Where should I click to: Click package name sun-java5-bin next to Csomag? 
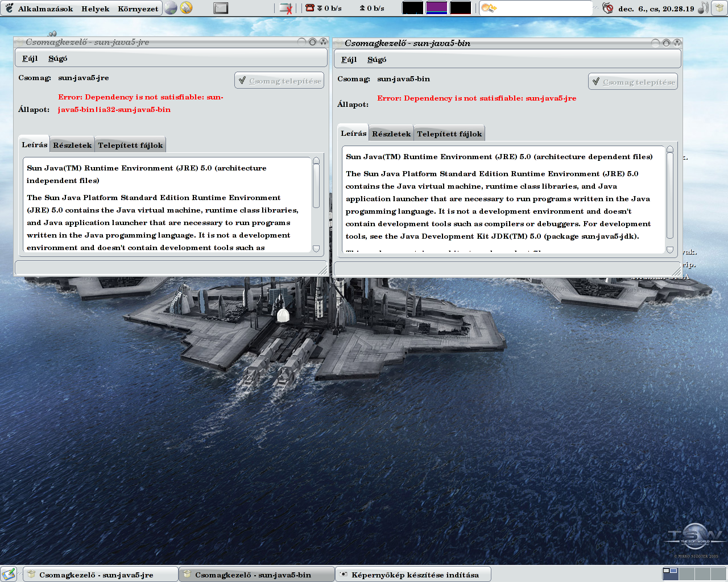coord(403,79)
